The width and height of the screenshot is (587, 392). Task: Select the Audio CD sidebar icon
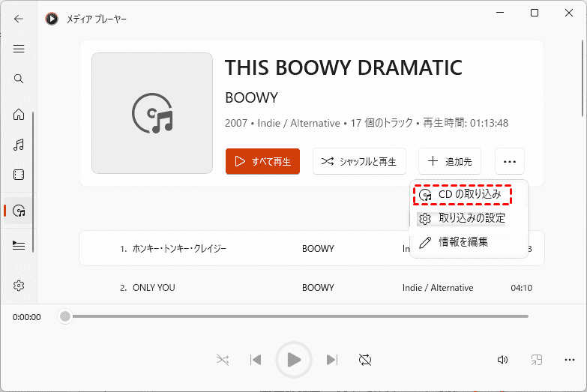click(x=19, y=211)
